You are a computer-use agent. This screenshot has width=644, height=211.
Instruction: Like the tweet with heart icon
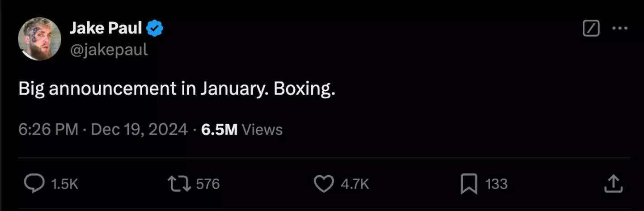tap(324, 184)
